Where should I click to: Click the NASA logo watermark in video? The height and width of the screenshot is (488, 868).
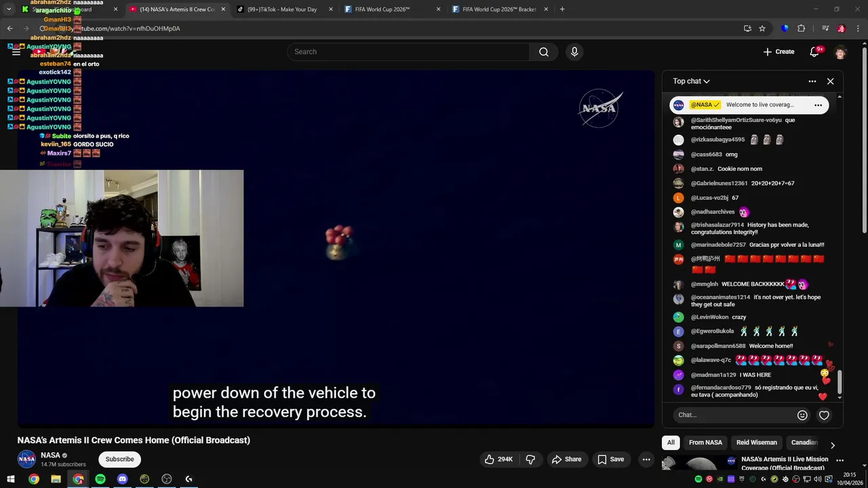coord(599,108)
